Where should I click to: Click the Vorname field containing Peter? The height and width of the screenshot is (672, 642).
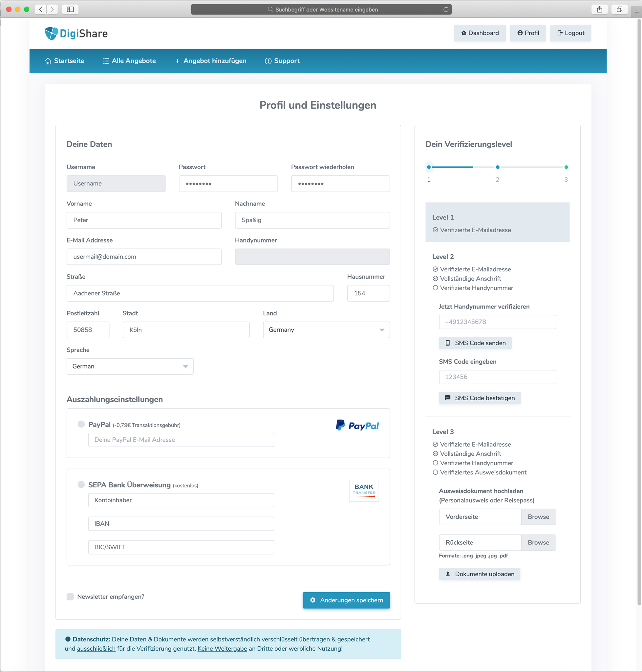(x=144, y=220)
